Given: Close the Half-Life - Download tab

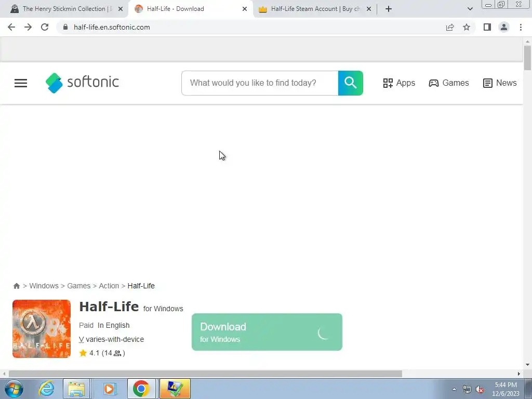Looking at the screenshot, I should click(245, 9).
